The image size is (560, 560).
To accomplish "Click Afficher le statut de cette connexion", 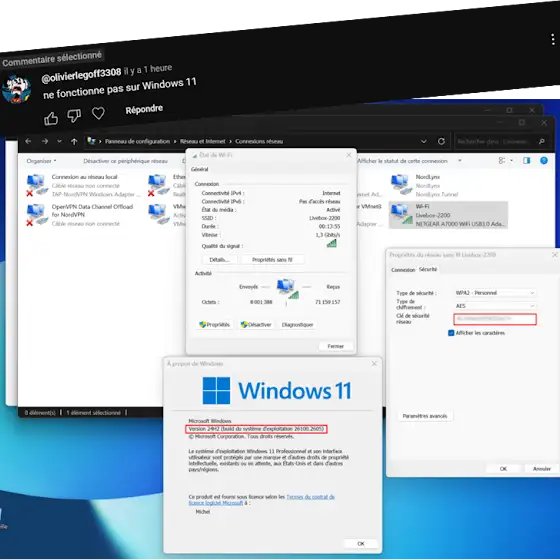I will tap(402, 161).
